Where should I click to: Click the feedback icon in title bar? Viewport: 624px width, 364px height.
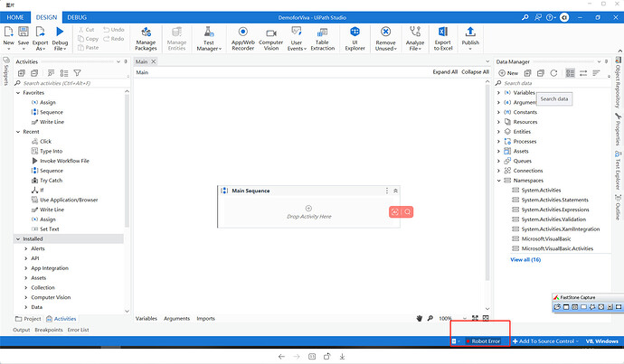click(x=538, y=17)
